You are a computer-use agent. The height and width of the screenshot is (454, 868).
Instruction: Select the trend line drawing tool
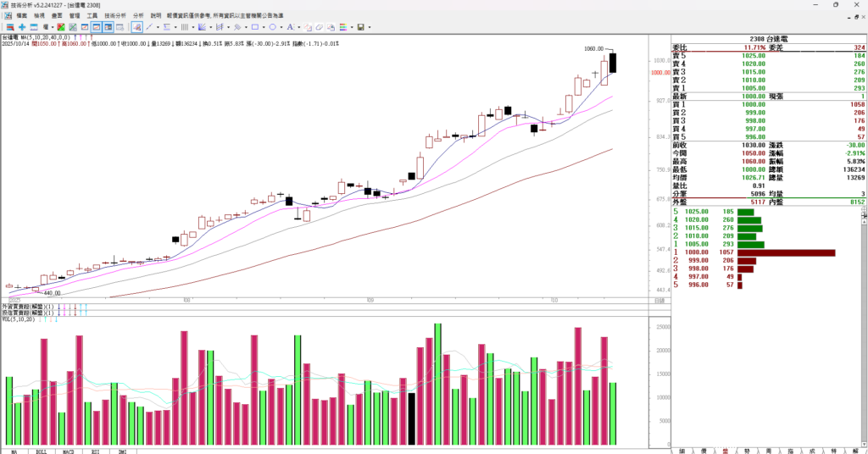tap(149, 27)
